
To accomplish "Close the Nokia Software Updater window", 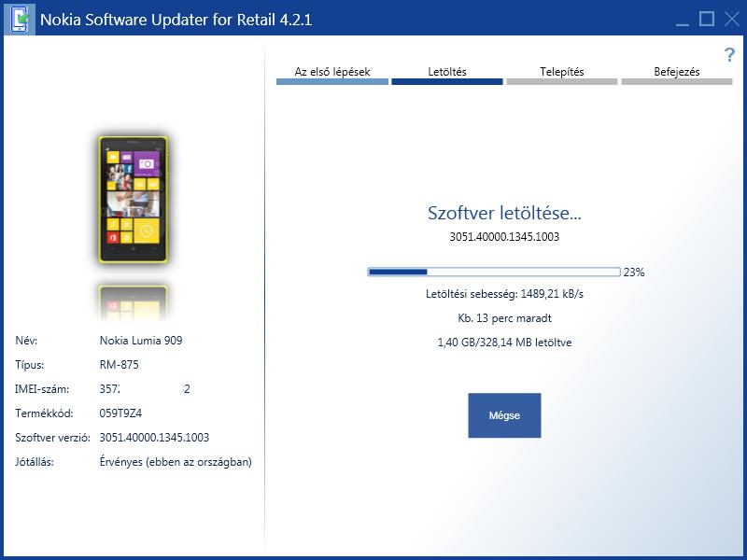I will 732,19.
